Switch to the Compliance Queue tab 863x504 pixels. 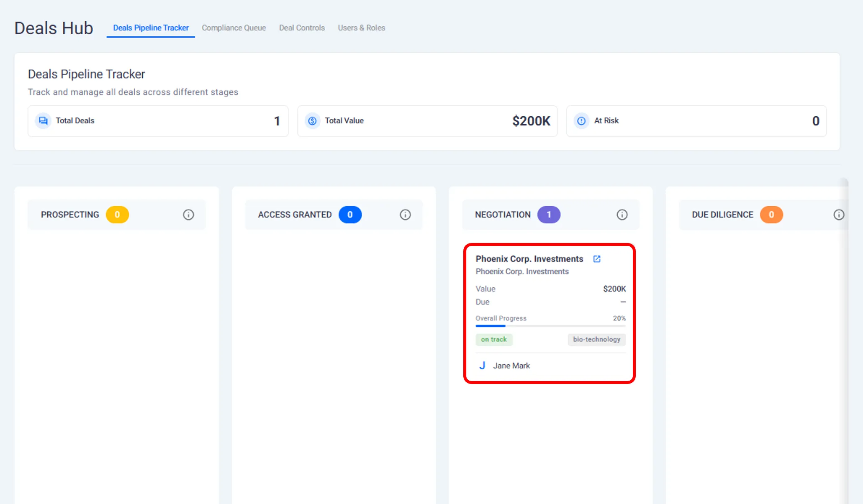click(x=234, y=28)
